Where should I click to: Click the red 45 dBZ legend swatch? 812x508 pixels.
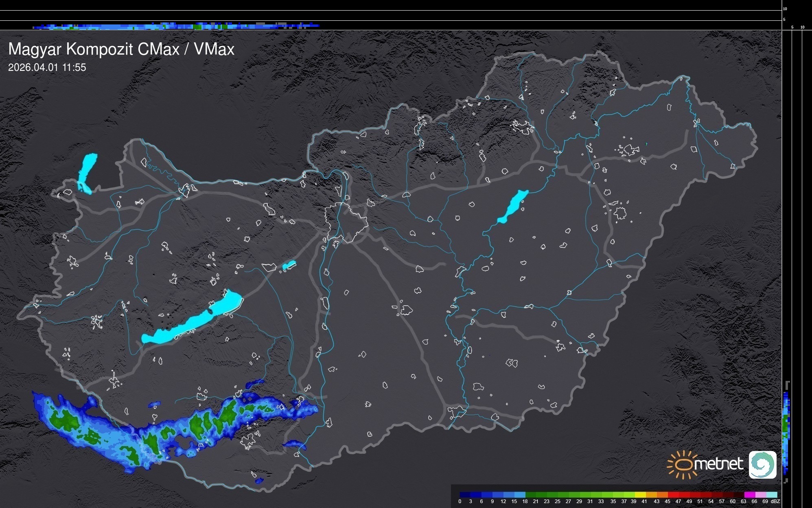(673, 495)
